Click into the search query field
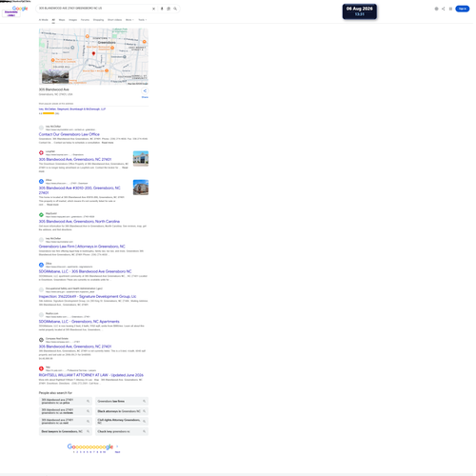The height and width of the screenshot is (476, 476). [x=93, y=9]
